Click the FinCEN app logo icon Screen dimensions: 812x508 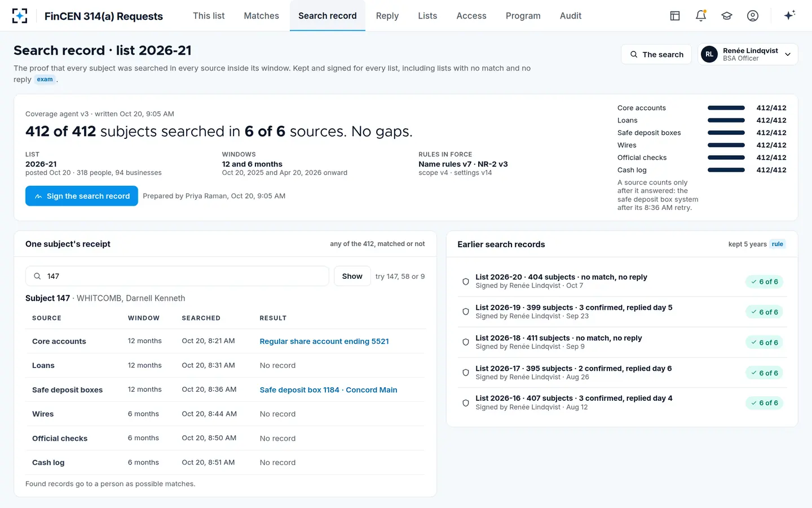click(x=20, y=16)
